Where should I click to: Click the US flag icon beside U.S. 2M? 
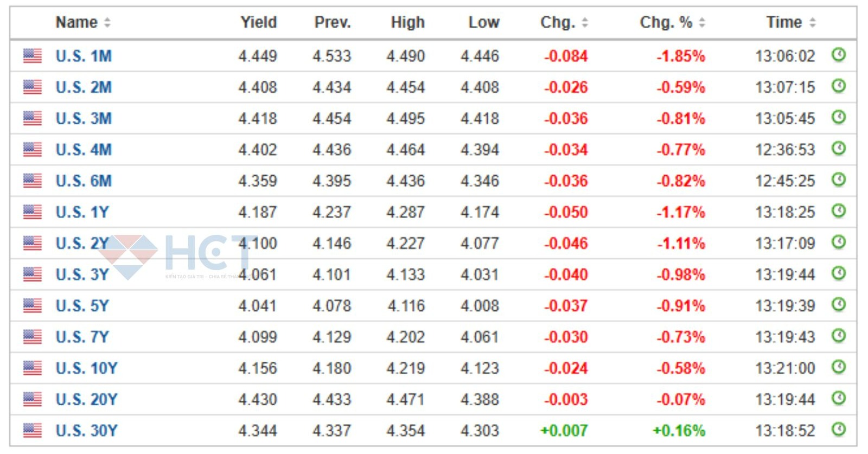[33, 87]
